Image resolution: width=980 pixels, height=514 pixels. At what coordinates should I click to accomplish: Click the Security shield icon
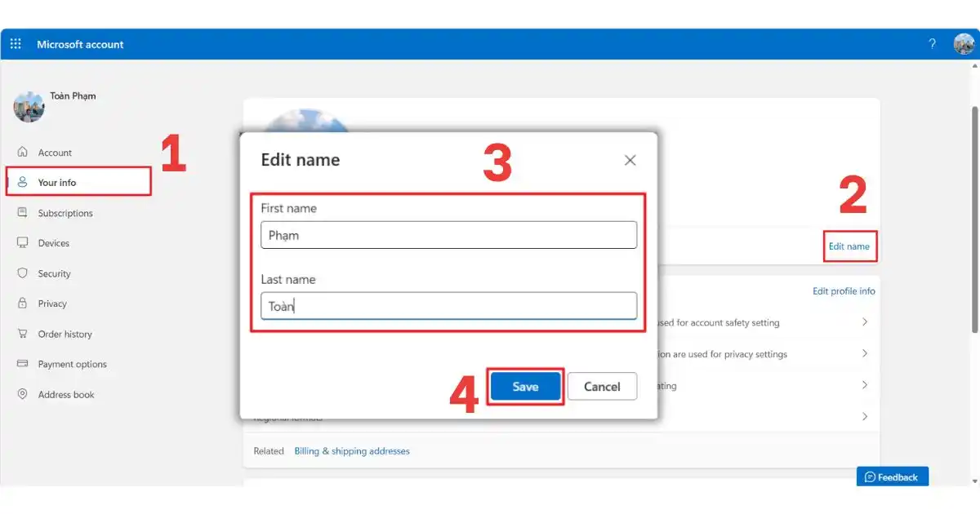(x=23, y=273)
